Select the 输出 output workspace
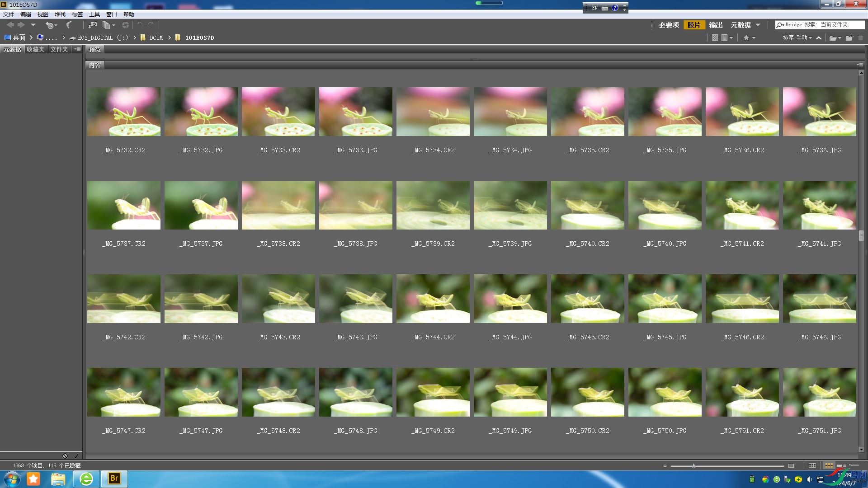Screen dimensions: 868x488 click(716, 25)
